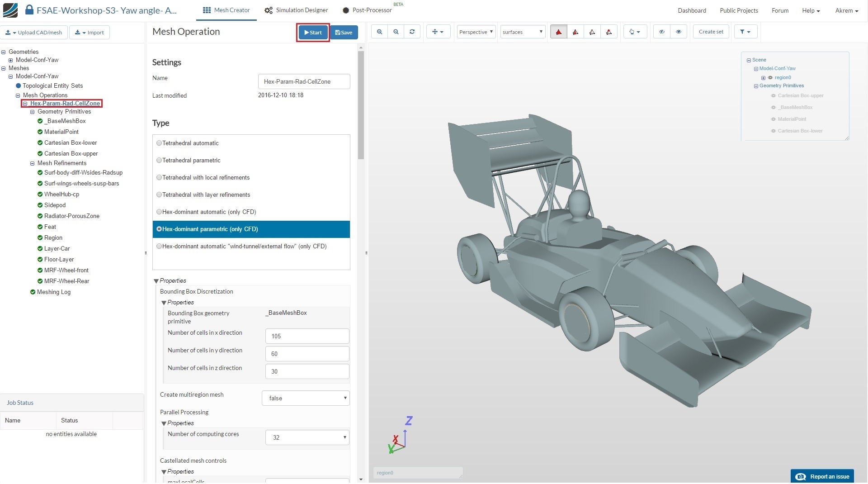This screenshot has width=868, height=484.
Task: Click the zoom out magnifier icon
Action: [x=396, y=32]
